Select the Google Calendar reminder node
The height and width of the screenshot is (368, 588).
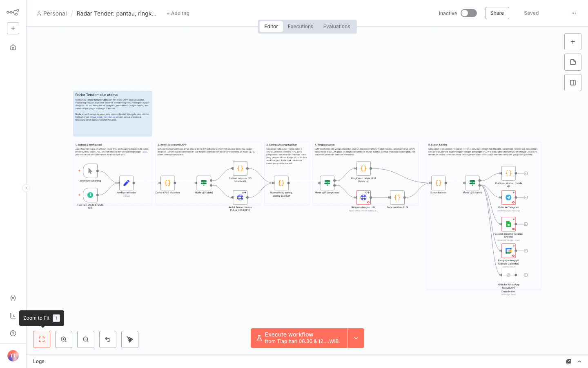click(508, 251)
